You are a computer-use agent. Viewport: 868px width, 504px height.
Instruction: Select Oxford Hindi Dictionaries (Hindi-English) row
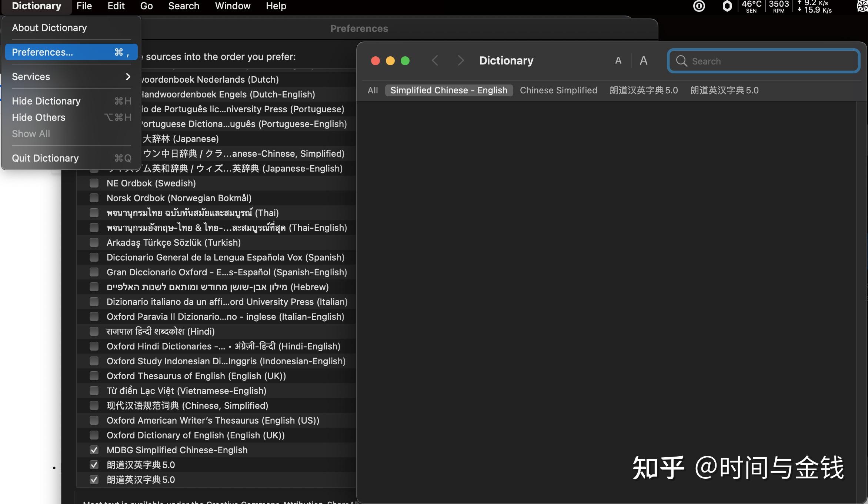(x=216, y=346)
